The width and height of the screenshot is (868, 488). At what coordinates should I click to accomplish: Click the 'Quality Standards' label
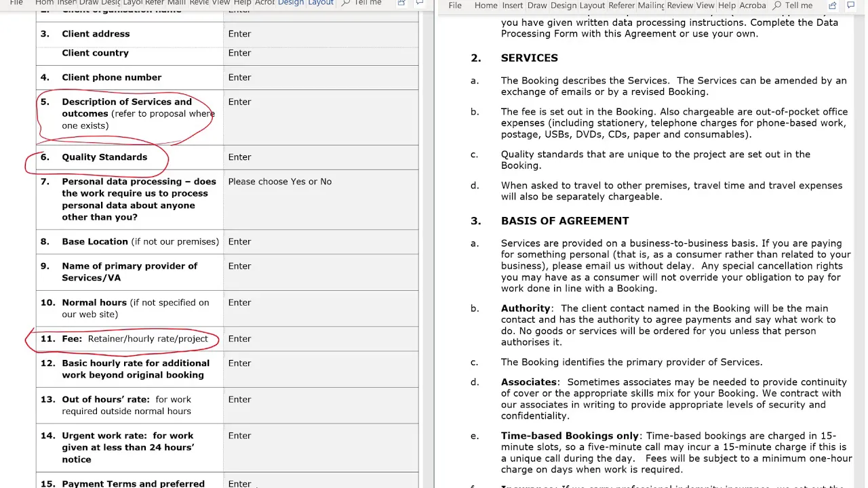point(104,157)
